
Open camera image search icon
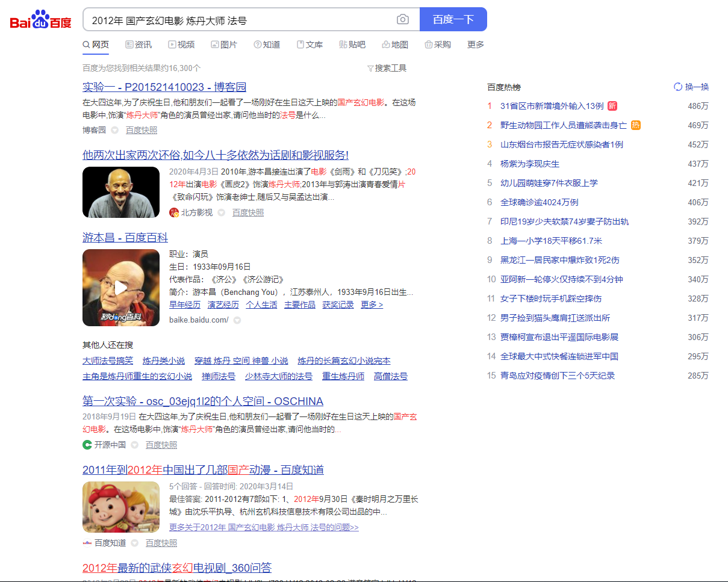tap(403, 20)
